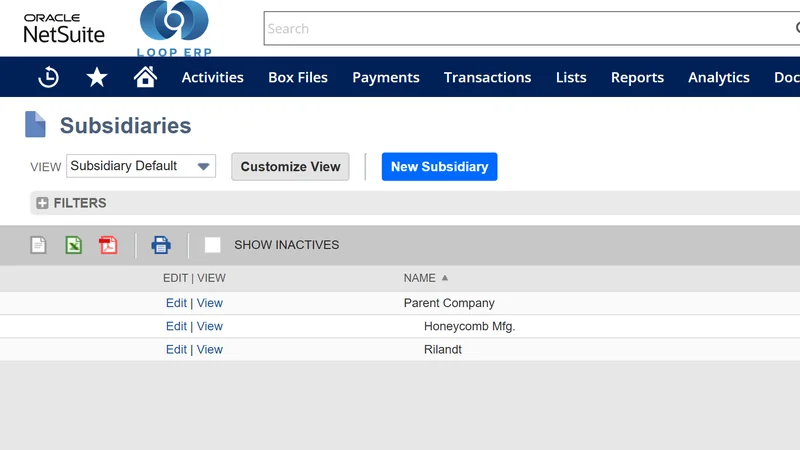Click the Subsidiaries page document icon

pyautogui.click(x=35, y=124)
